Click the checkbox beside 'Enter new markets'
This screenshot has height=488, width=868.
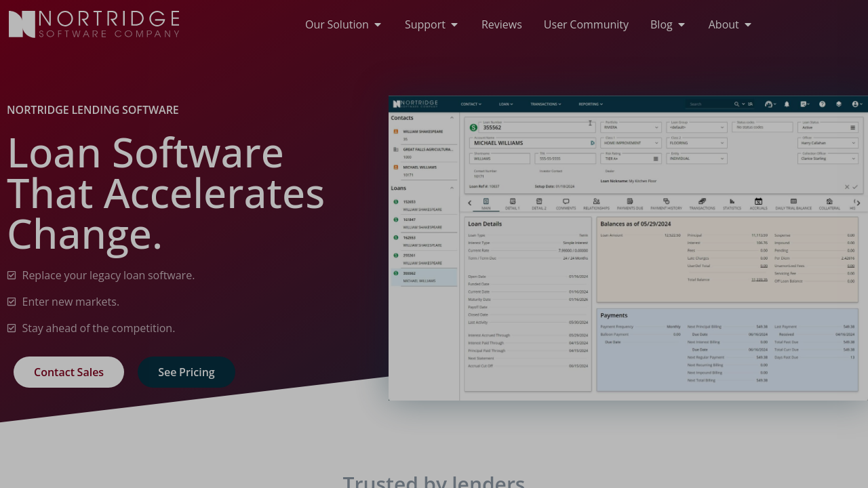coord(12,302)
